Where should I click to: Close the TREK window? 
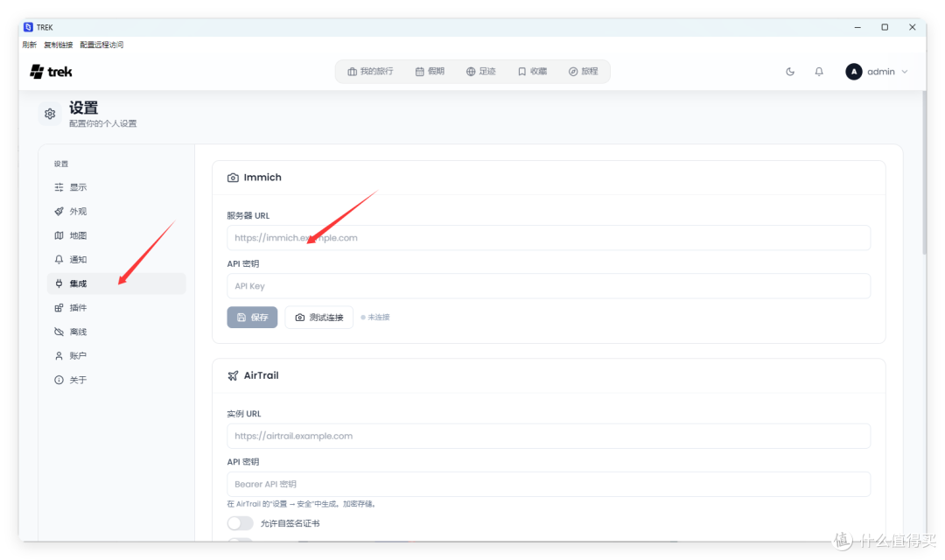[913, 27]
